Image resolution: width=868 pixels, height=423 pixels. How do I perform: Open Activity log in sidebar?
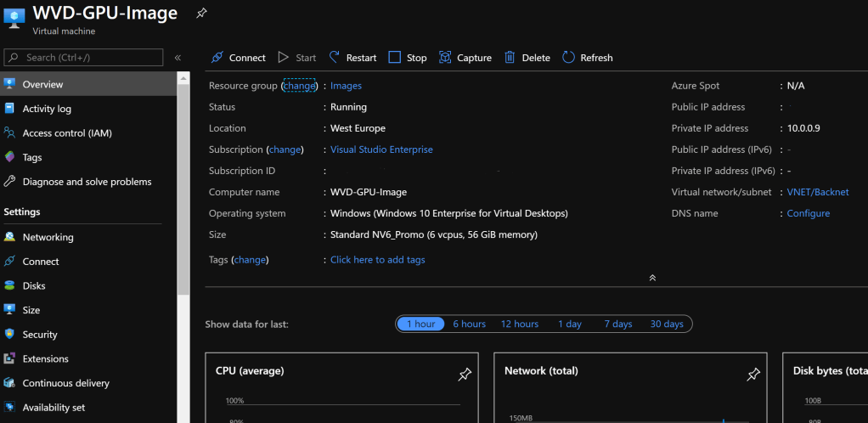(x=47, y=109)
